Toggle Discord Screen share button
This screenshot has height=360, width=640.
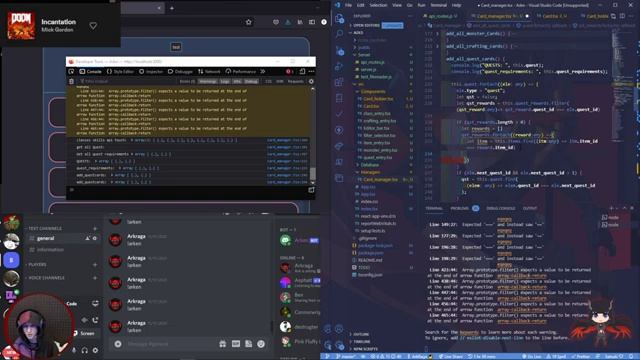click(x=84, y=333)
